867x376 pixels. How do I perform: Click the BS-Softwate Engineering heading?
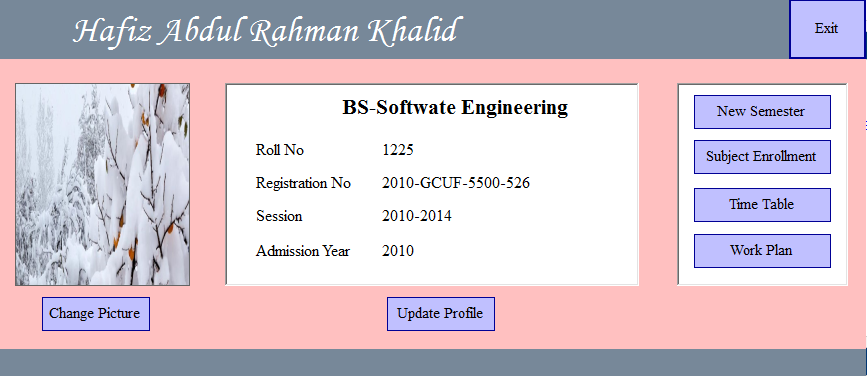click(455, 107)
